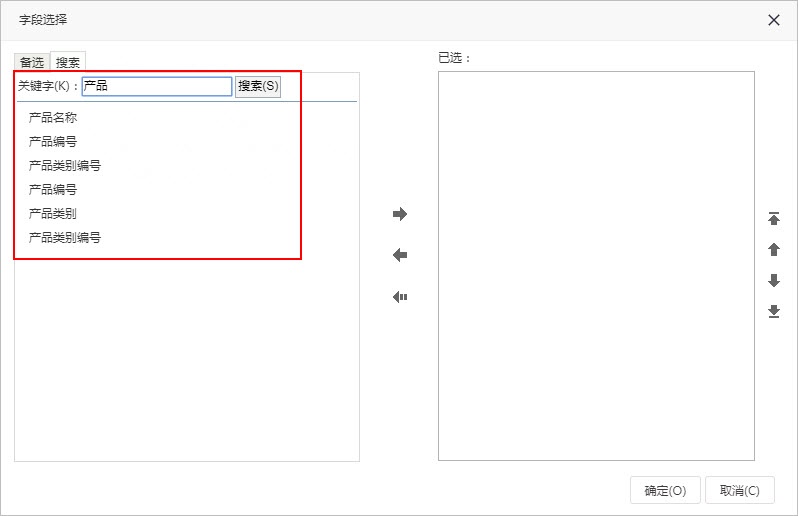Click the left arrow to remove field
The width and height of the screenshot is (798, 516).
coord(400,255)
